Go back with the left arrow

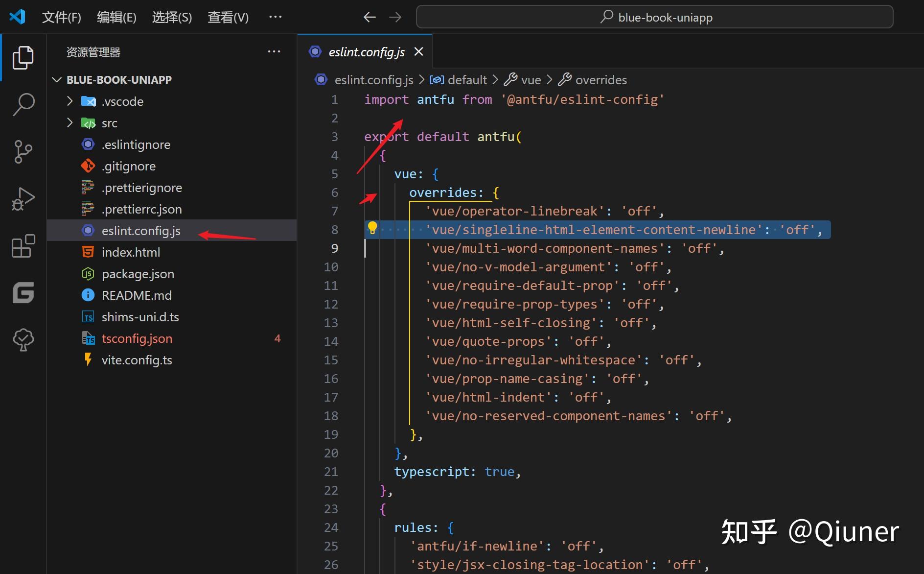click(370, 18)
